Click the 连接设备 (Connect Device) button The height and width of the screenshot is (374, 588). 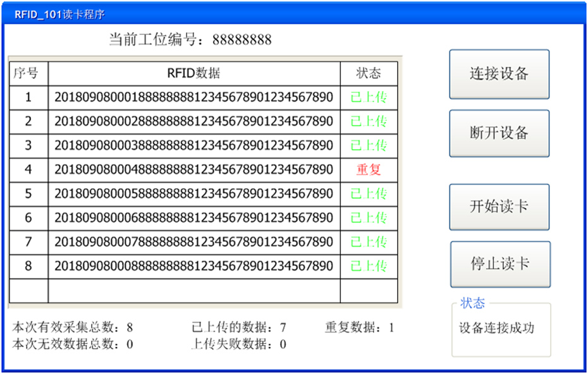[x=499, y=73]
